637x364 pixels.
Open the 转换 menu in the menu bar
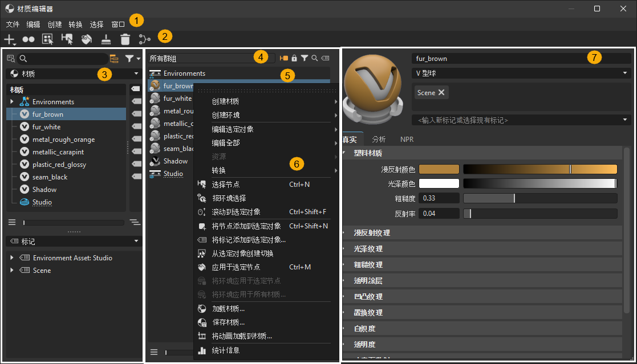tap(76, 24)
